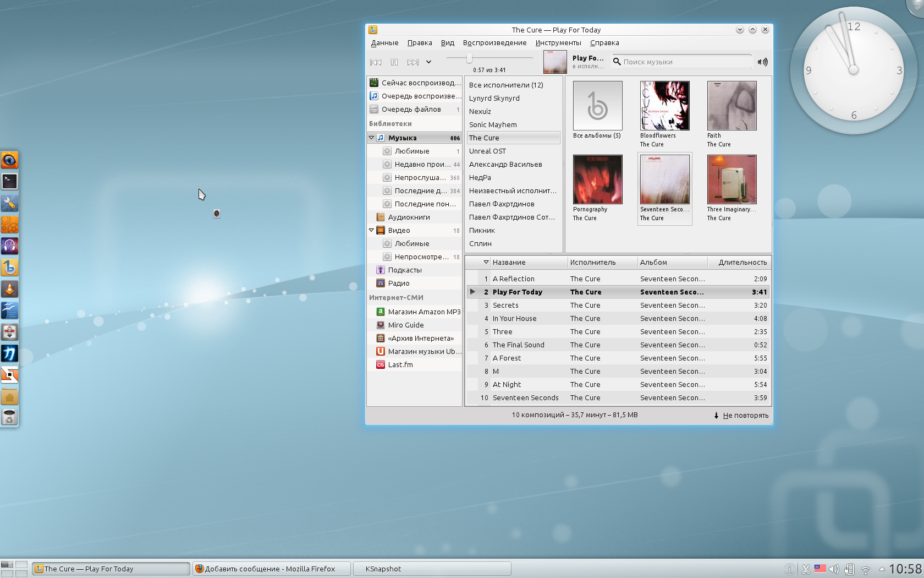Open Amazon MP3 store
This screenshot has width=924, height=578.
(415, 312)
